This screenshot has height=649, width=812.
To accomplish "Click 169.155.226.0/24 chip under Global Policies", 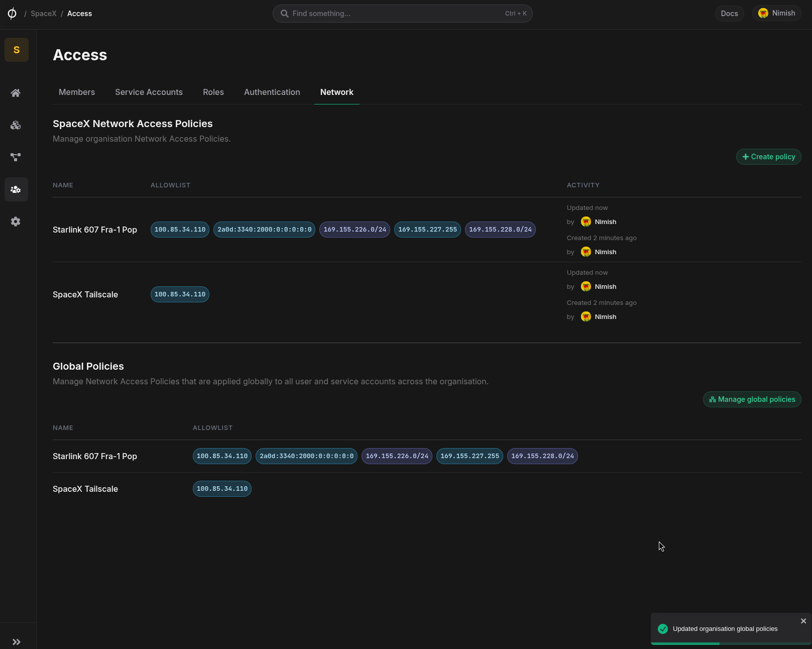I will 397,456.
